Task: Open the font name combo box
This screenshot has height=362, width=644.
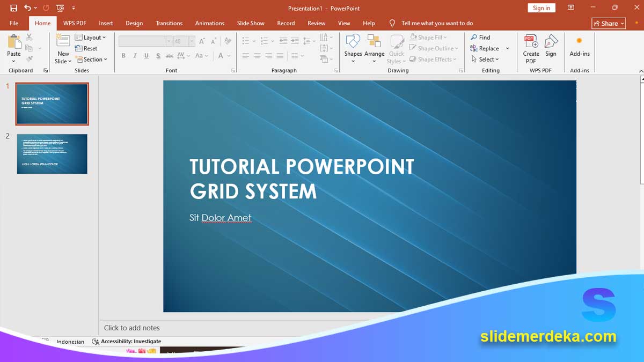Action: point(145,41)
